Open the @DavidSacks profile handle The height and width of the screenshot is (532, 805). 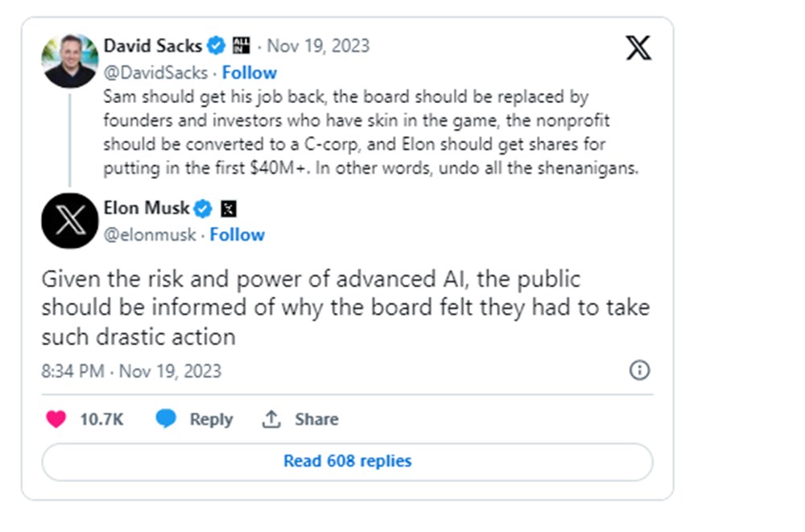[x=153, y=72]
